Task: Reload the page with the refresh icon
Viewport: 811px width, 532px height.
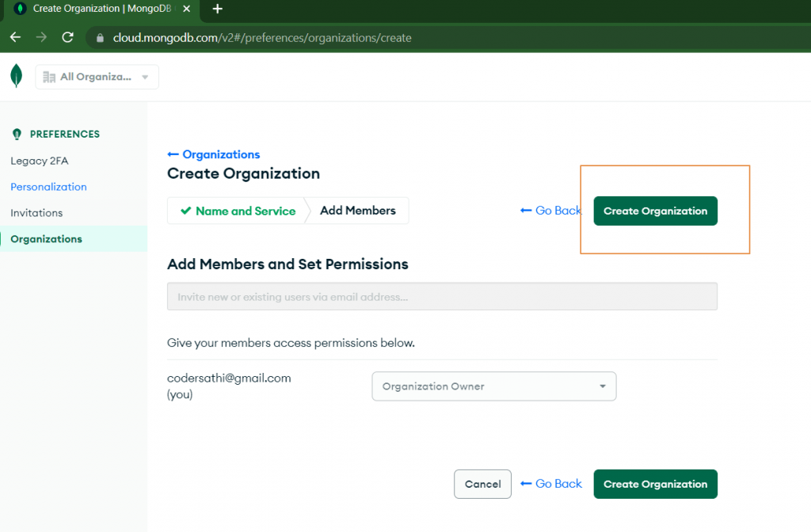Action: point(68,37)
